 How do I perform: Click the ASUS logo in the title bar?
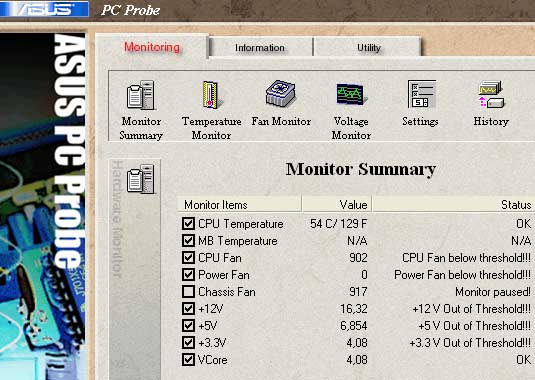pos(44,9)
